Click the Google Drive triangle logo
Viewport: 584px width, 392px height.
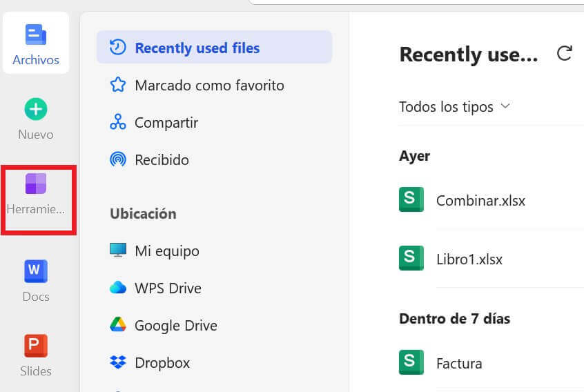118,324
